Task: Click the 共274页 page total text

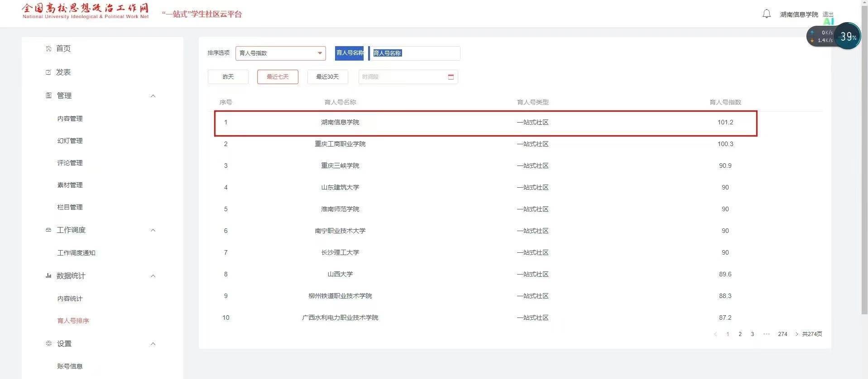Action: tap(812, 334)
